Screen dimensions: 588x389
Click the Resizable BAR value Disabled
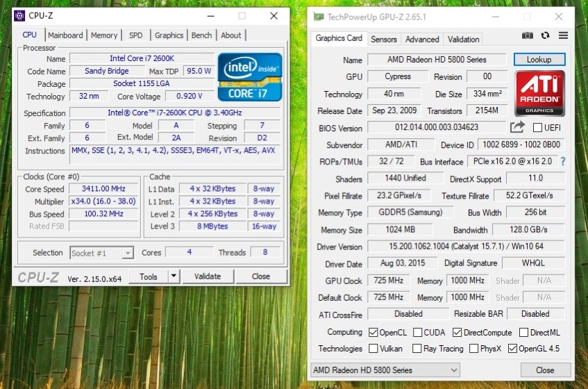(x=535, y=314)
